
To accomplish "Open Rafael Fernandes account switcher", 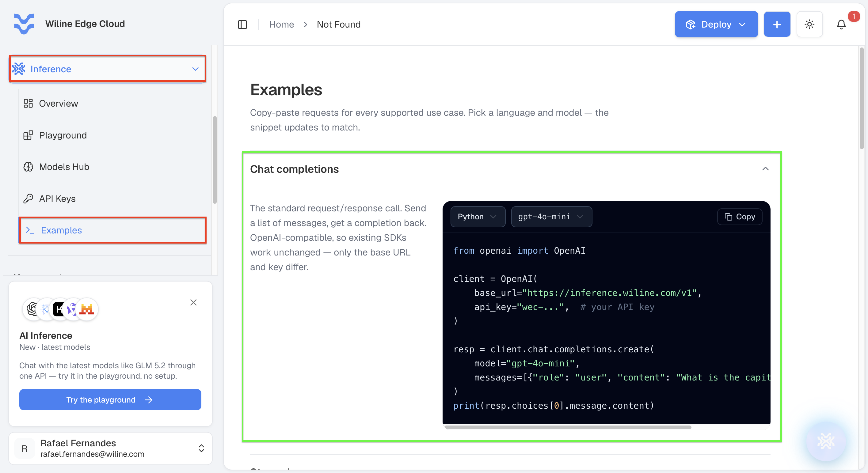I will point(110,448).
